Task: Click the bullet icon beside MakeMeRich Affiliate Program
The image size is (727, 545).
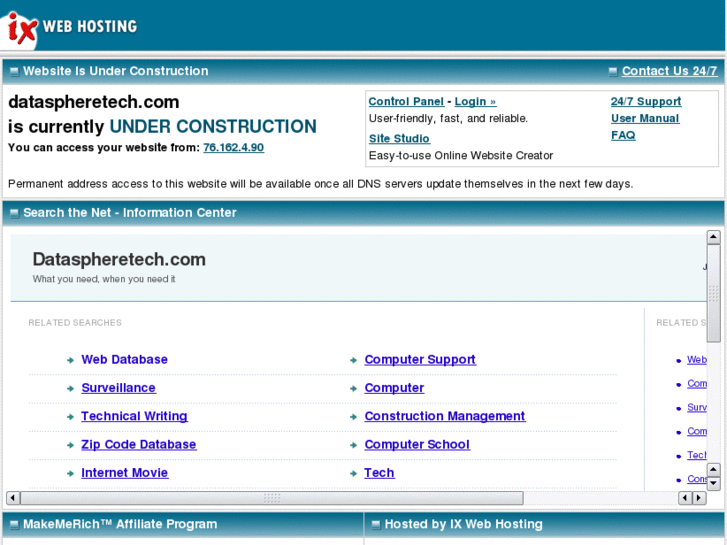Action: pyautogui.click(x=14, y=525)
